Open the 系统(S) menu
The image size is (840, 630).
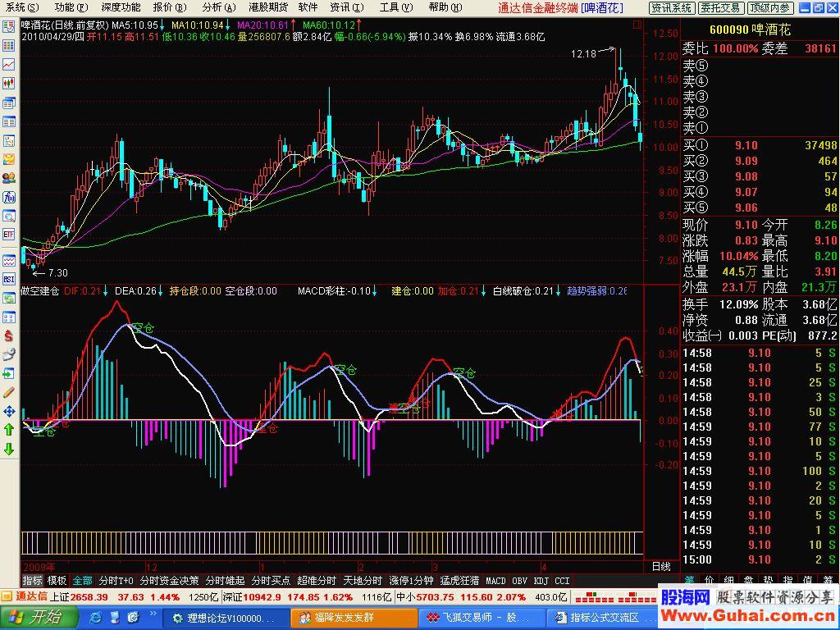(x=21, y=7)
